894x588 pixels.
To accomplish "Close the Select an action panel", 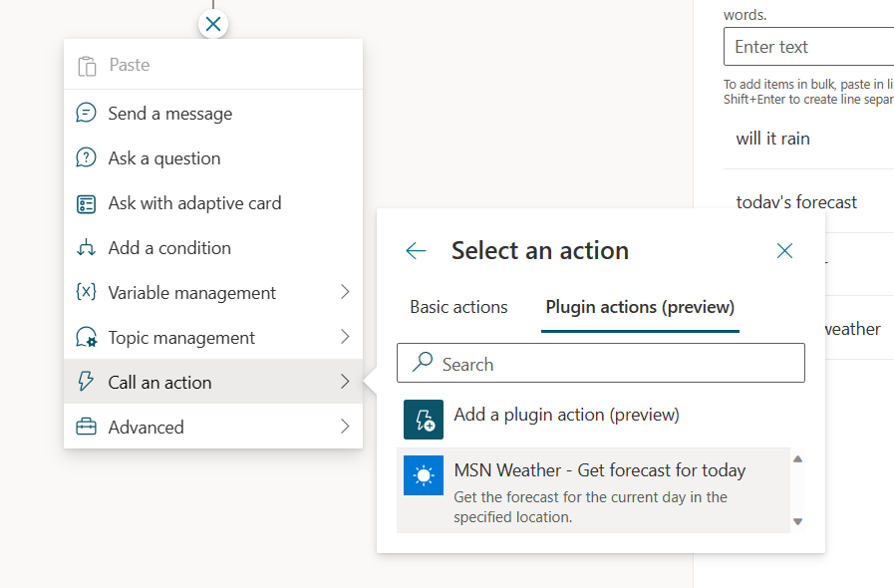I will tap(784, 250).
